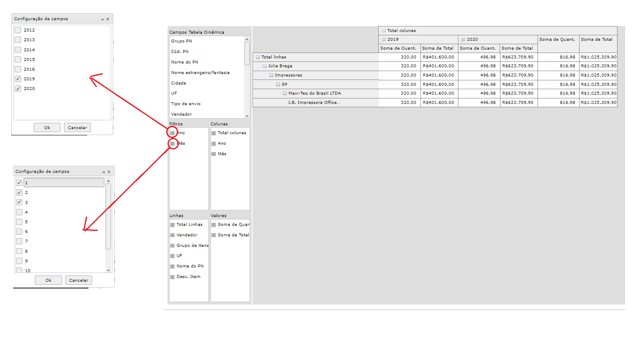The height and width of the screenshot is (339, 644).
Task: Confirm year selection with Ok button
Action: [47, 127]
